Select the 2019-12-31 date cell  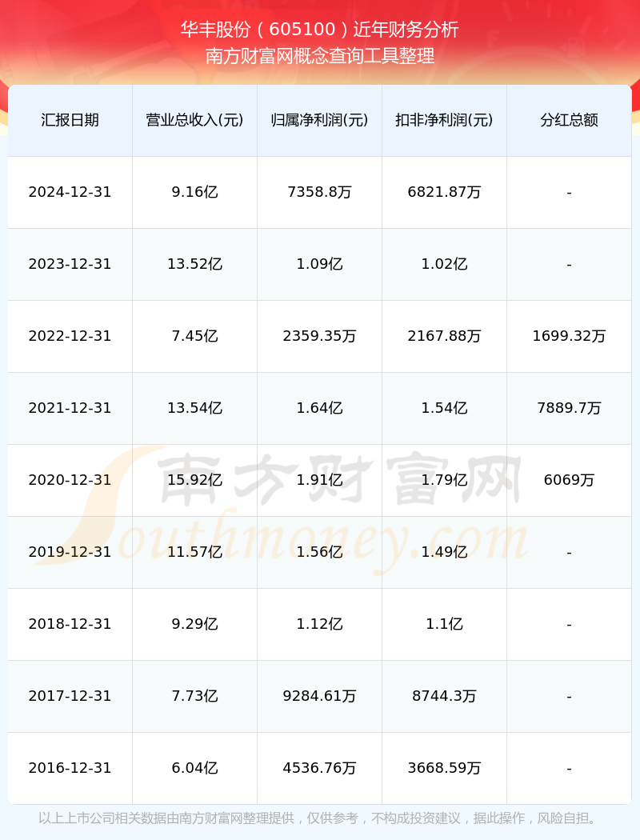(70, 552)
